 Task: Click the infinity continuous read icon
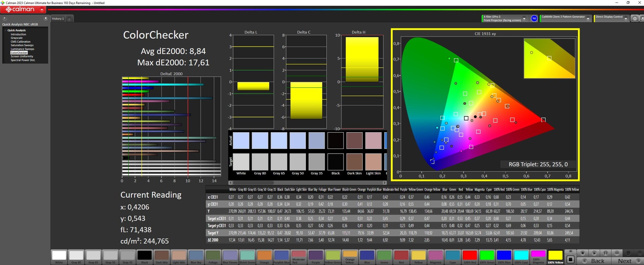click(x=617, y=253)
